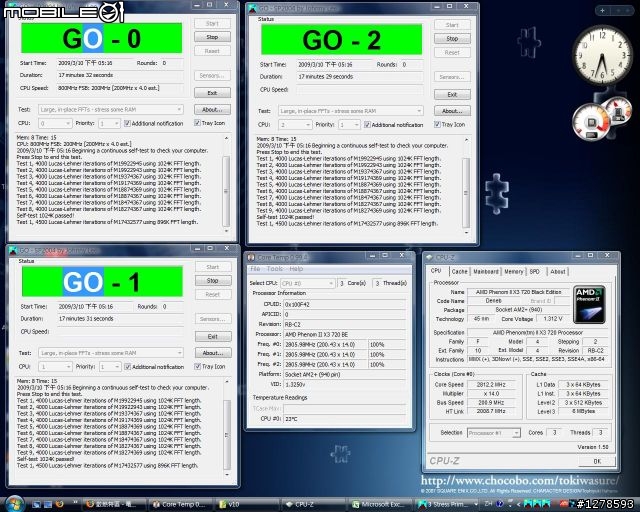The image size is (640, 512).
Task: Click the GO-0 log scrollbar
Action: point(226,185)
